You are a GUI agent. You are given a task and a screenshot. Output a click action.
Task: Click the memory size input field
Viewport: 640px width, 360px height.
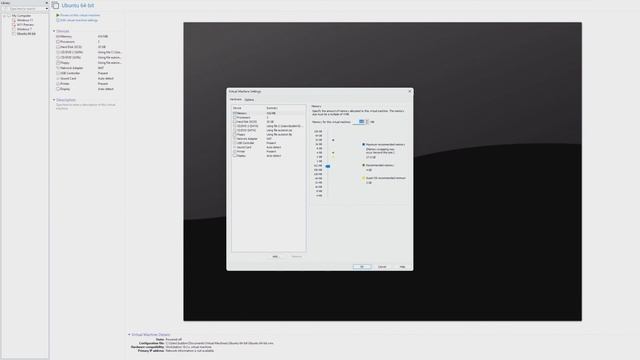358,122
